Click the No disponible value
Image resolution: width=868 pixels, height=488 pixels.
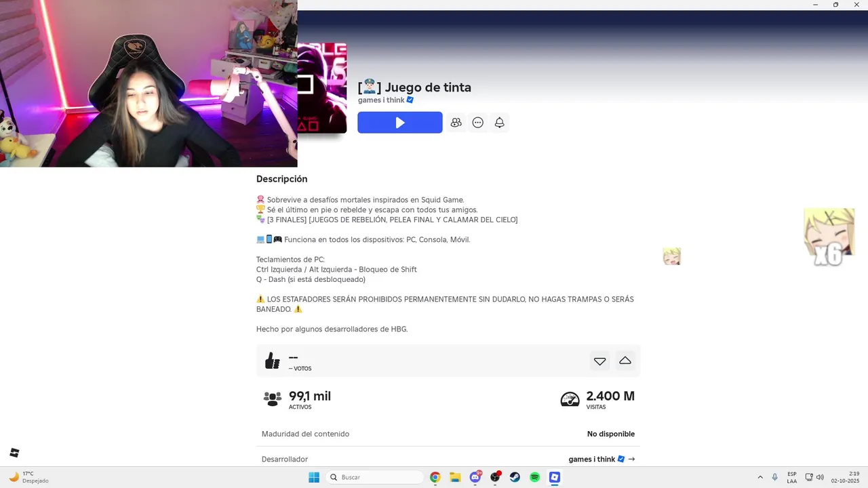pyautogui.click(x=611, y=434)
